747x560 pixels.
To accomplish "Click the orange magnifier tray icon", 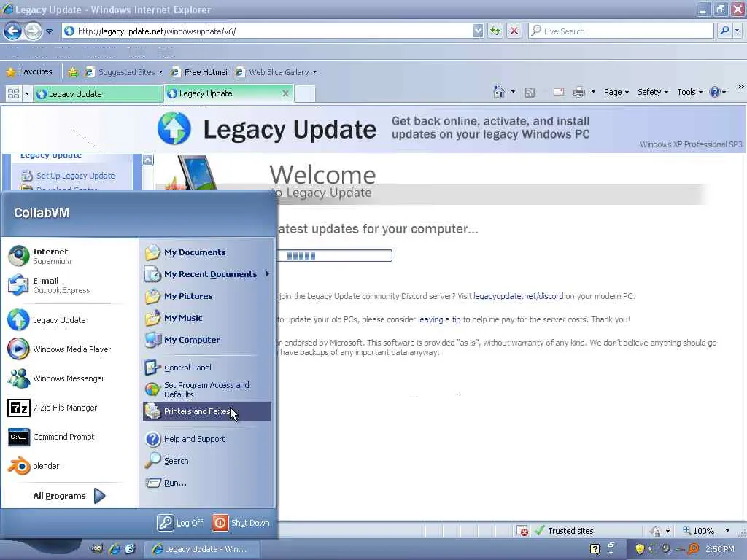I will click(x=694, y=549).
